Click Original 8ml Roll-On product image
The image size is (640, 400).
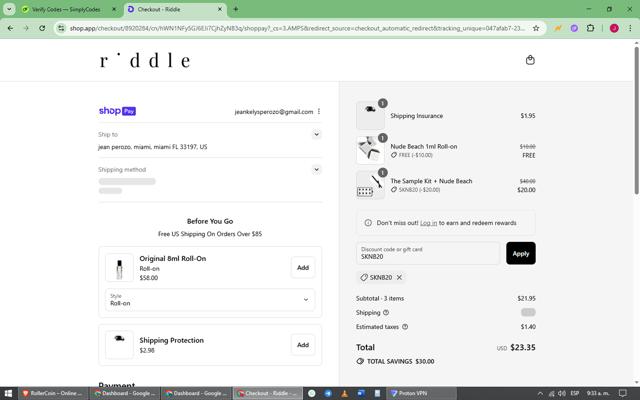coord(119,268)
